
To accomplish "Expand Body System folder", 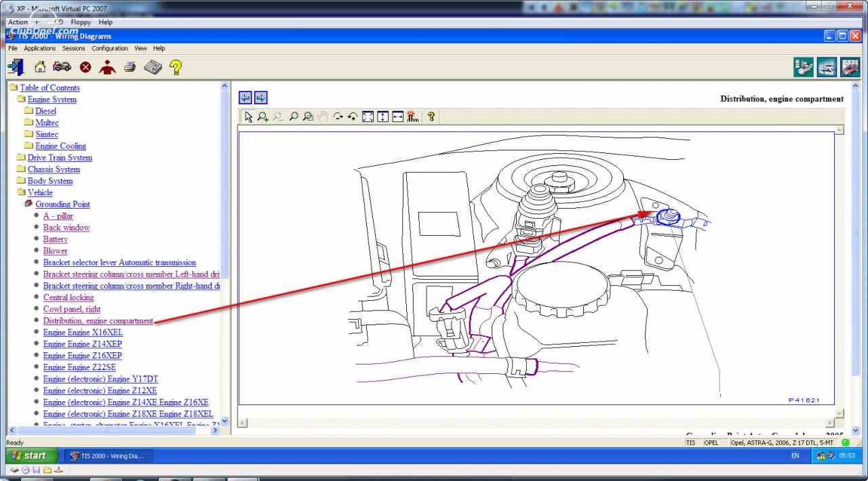I will pyautogui.click(x=50, y=180).
